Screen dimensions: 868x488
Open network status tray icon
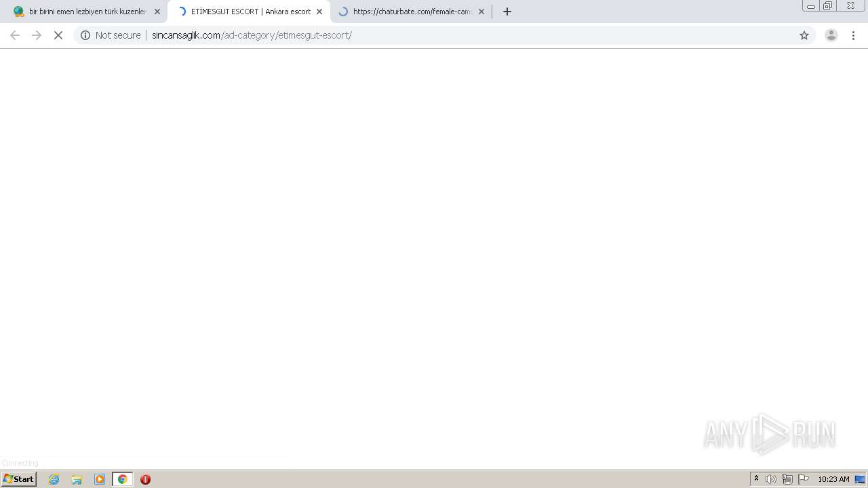(x=787, y=479)
